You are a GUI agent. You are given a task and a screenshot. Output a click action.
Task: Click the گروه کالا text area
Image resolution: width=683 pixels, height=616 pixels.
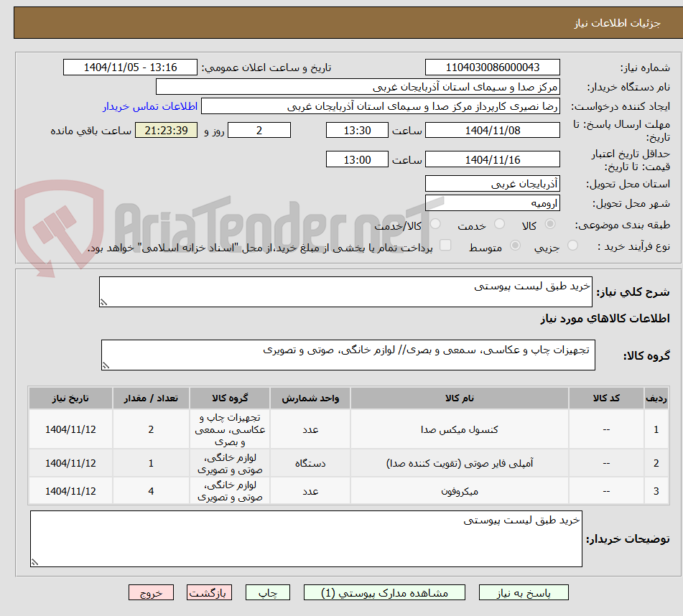348,355
